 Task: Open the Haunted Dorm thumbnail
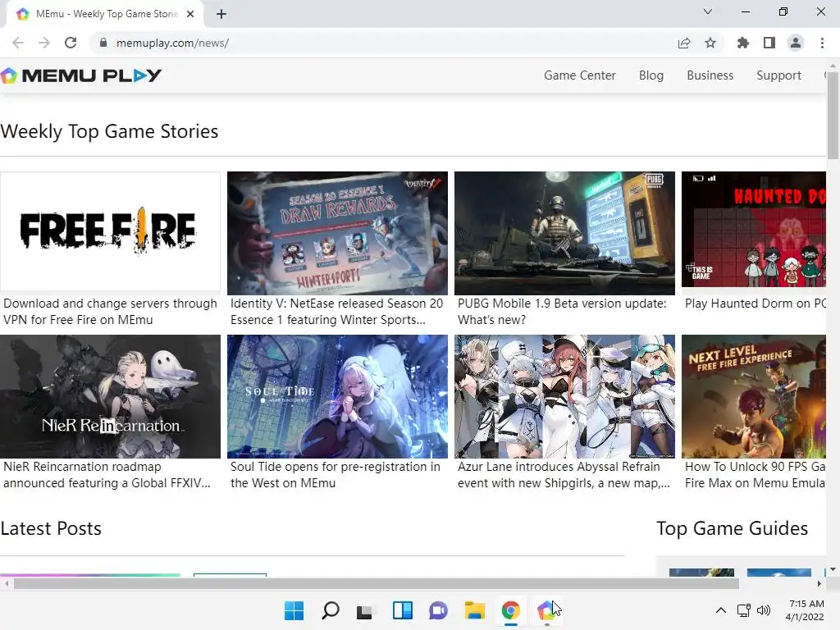coord(754,230)
